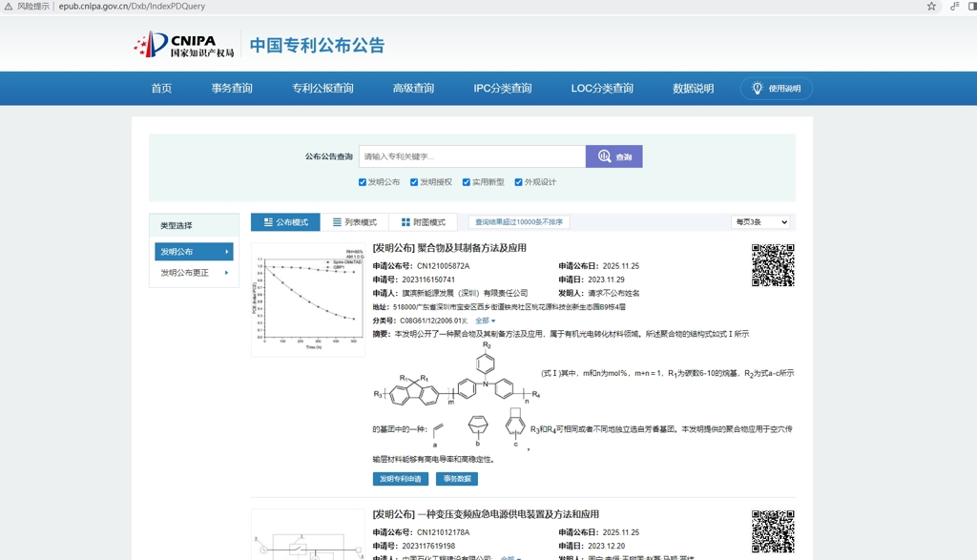The width and height of the screenshot is (977, 560).
Task: Open the QR code for 变压变频应急电源 patent
Action: pos(773,531)
